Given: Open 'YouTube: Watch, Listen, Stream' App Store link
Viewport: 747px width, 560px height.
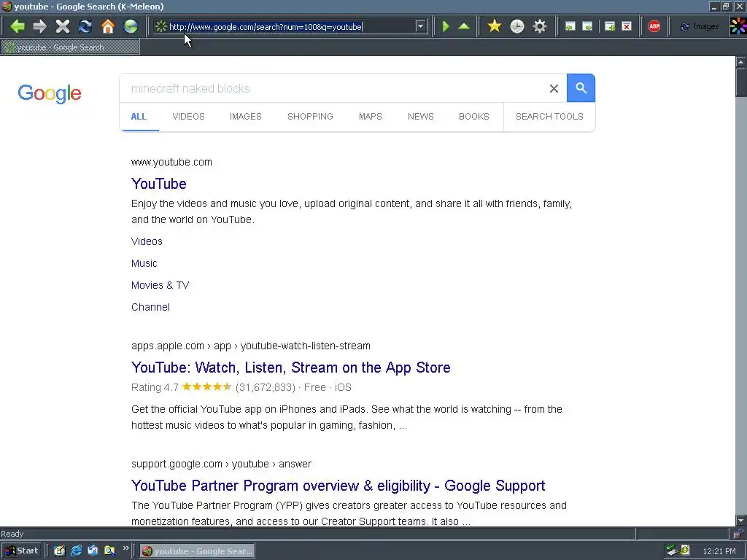Looking at the screenshot, I should [x=290, y=367].
